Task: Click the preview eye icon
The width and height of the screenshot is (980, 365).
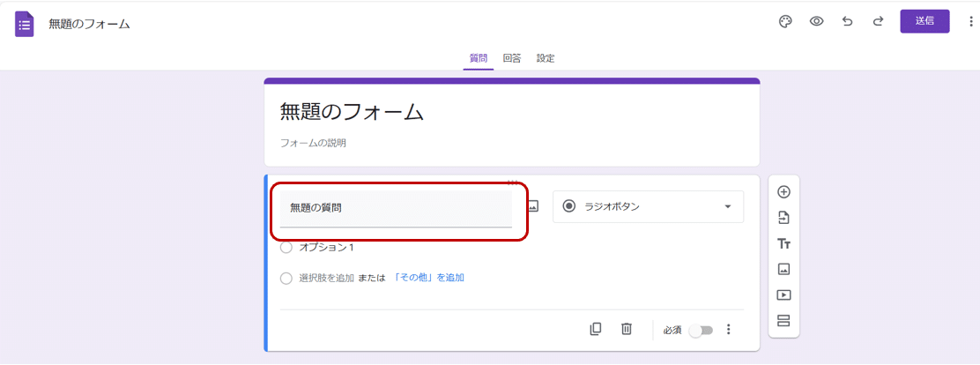Action: coord(816,22)
